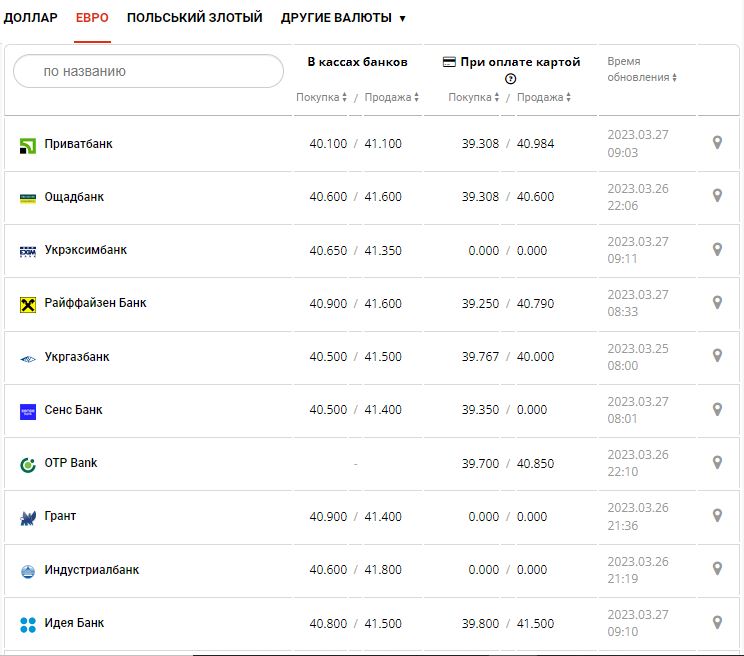Viewport: 744px width, 656px height.
Task: Click the Райффайзен Банк logo icon
Action: (28, 304)
